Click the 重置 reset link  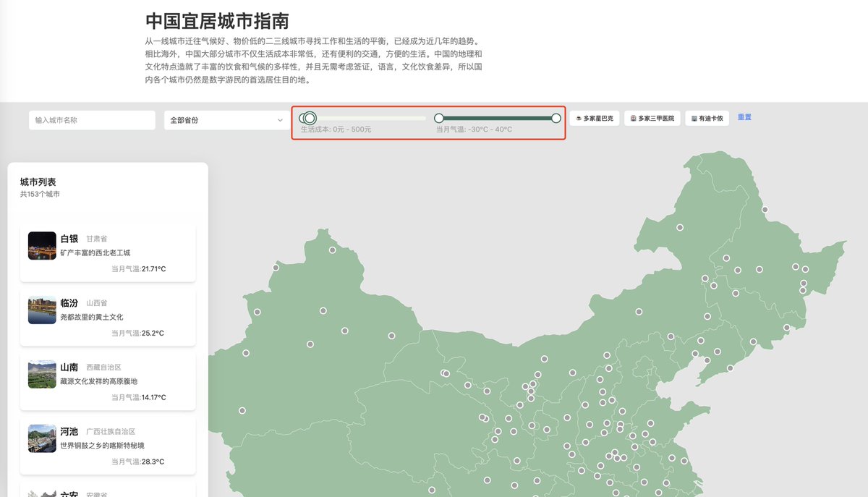[x=744, y=117]
